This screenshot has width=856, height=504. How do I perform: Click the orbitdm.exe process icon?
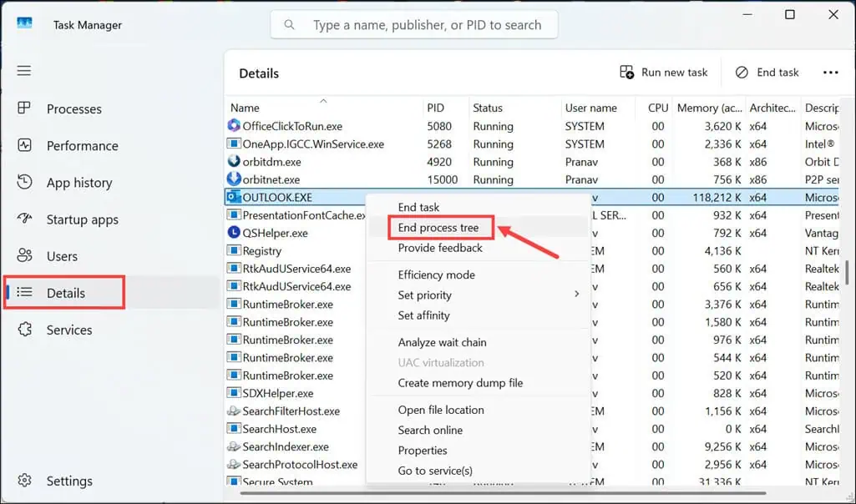pos(234,161)
